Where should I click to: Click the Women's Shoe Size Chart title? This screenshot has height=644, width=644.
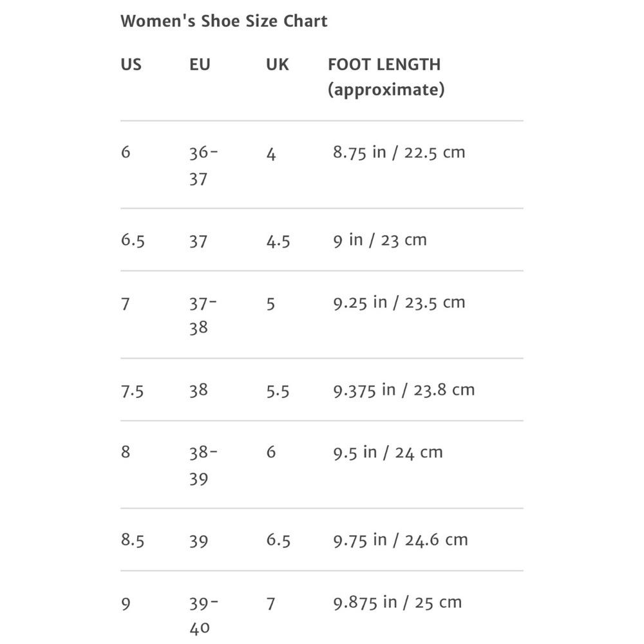pyautogui.click(x=224, y=21)
